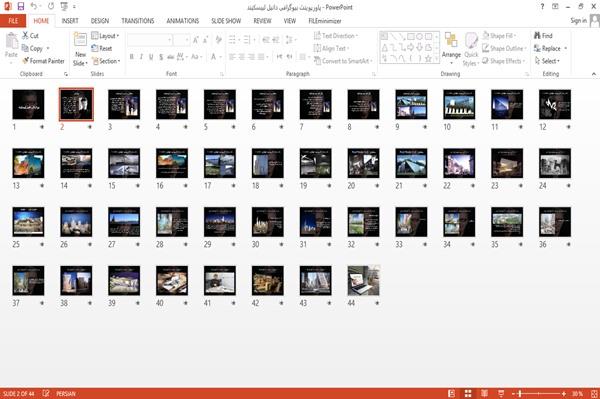Click the Cut command
This screenshot has height=399, width=600.
tap(30, 36)
